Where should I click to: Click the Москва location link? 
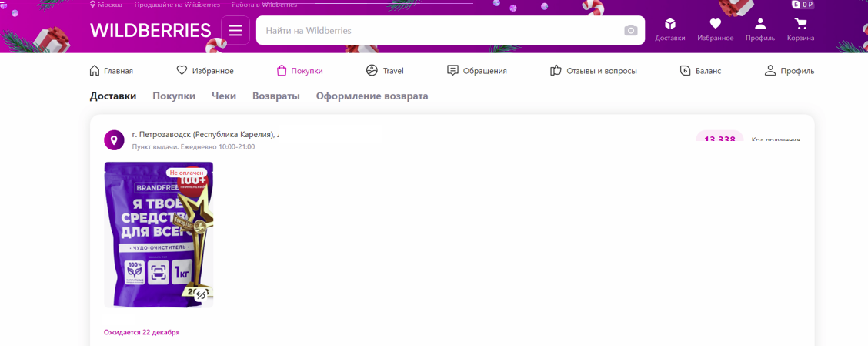105,5
